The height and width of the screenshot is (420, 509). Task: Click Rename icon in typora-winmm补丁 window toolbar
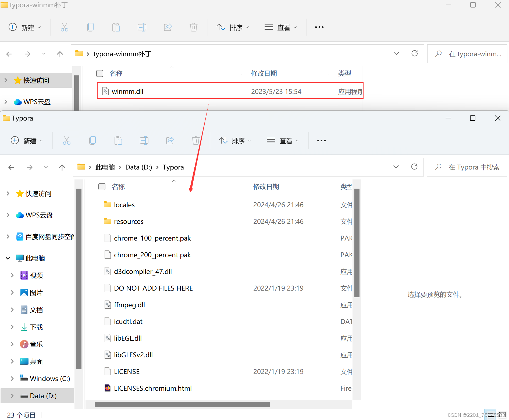coord(142,27)
